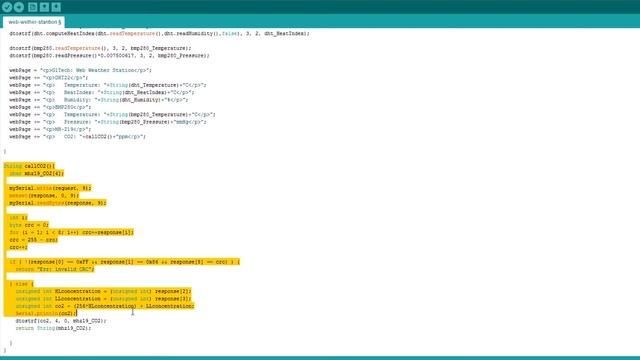Click the byte crc = 0 line

click(29, 225)
